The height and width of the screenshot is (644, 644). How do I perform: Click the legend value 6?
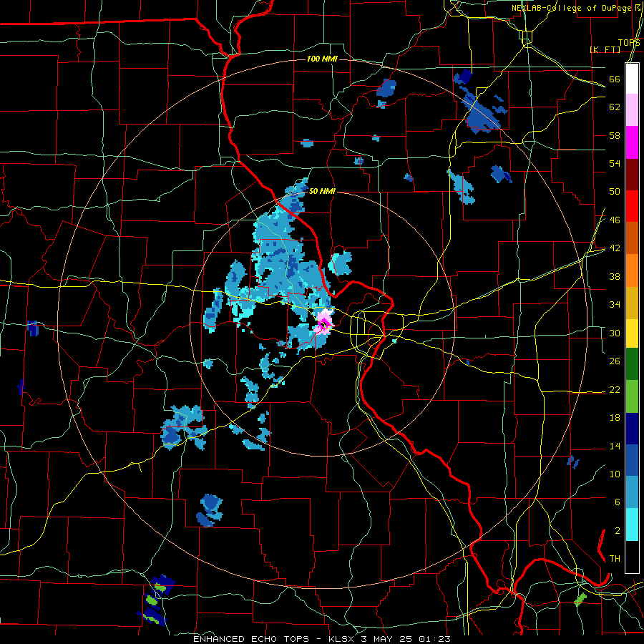(x=617, y=502)
